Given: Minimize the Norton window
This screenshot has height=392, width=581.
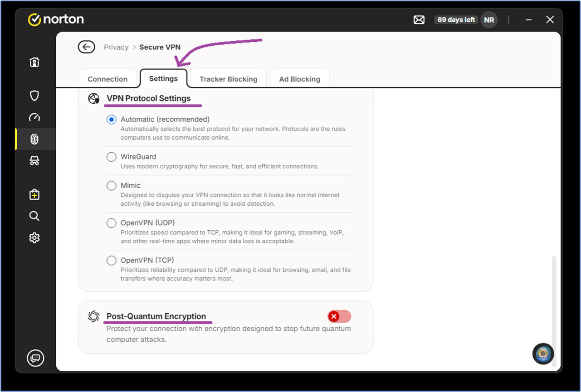Looking at the screenshot, I should (529, 20).
